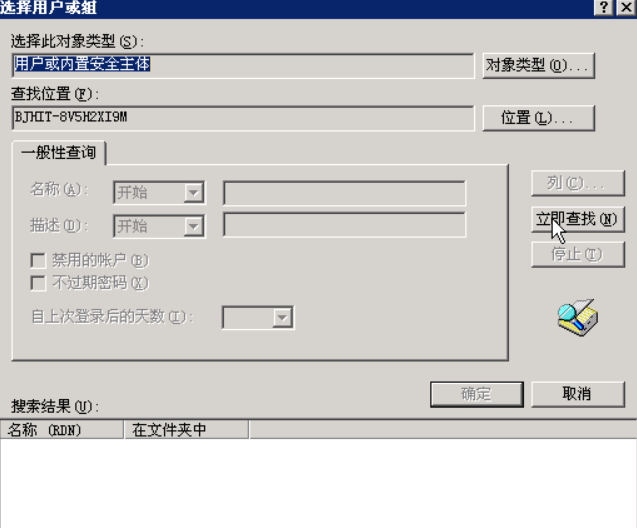
Task: Open column chooser via 列 button
Action: [x=577, y=183]
